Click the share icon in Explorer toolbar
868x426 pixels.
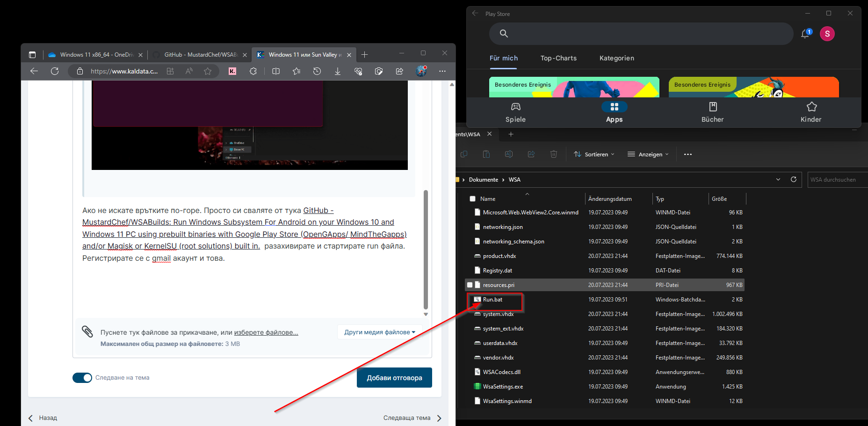[x=531, y=154]
